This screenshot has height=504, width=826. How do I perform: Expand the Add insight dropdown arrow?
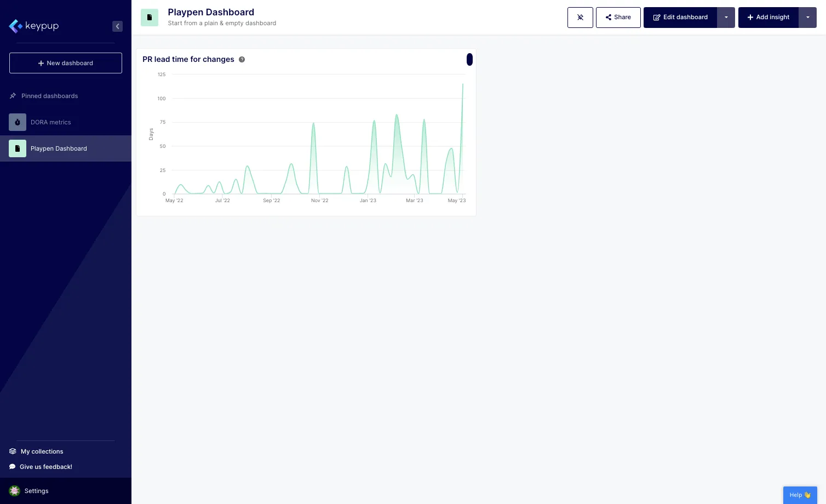pos(808,17)
